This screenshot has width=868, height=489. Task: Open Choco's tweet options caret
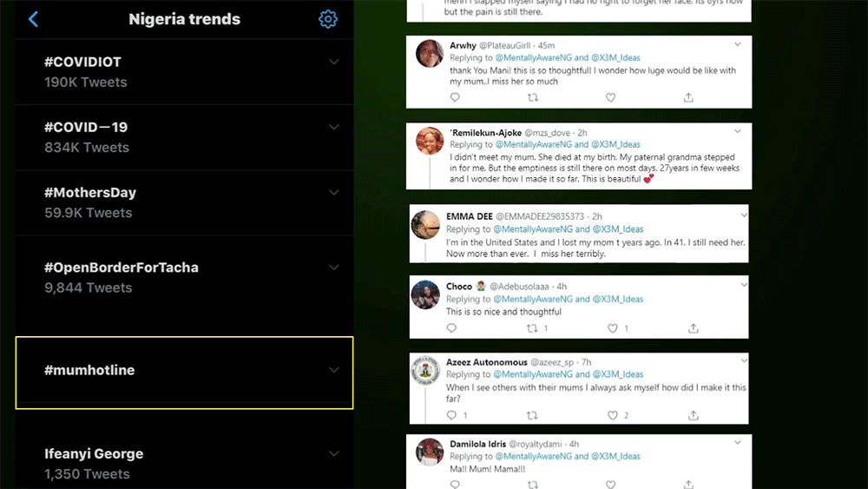pos(744,285)
